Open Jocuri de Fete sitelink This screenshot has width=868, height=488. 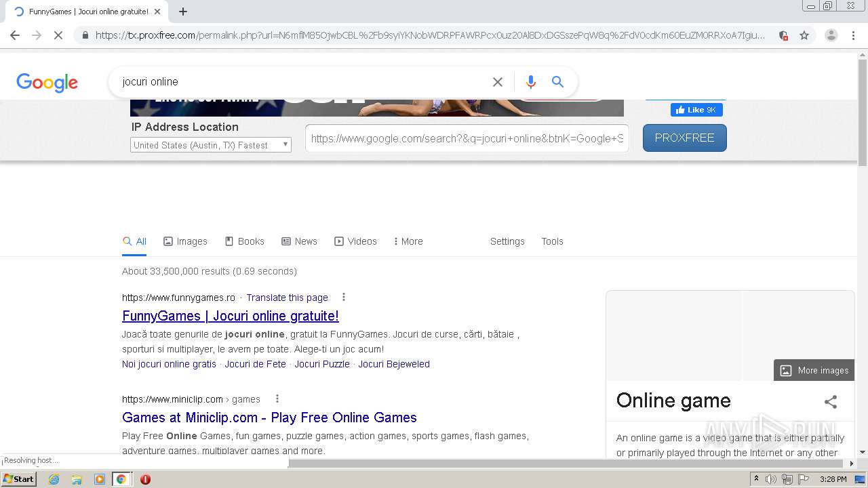255,364
